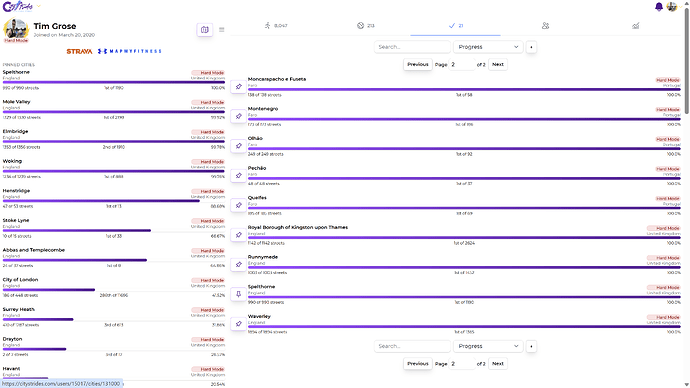Click the CityStrides logo

coord(18,7)
